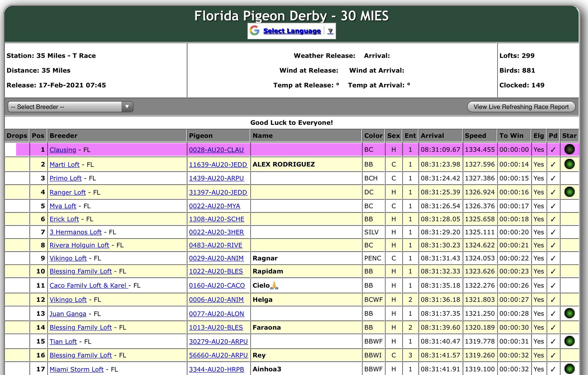Open the Blessing Family Loft link for Rapidam
Viewport: 588px width, 375px height.
[80, 271]
